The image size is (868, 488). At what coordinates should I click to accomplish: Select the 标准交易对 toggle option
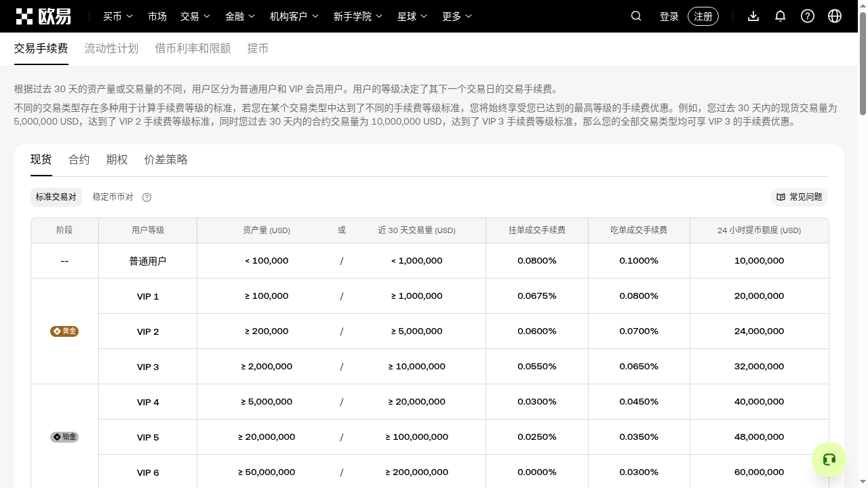pyautogui.click(x=56, y=197)
